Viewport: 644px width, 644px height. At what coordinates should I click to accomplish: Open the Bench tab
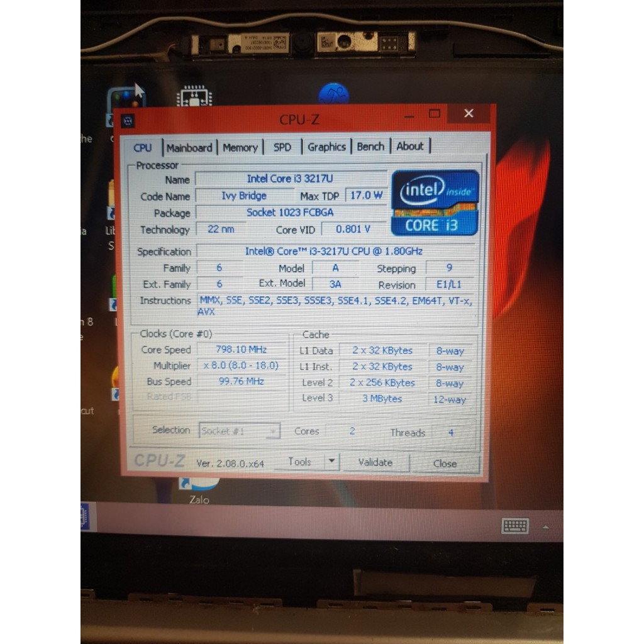click(370, 147)
